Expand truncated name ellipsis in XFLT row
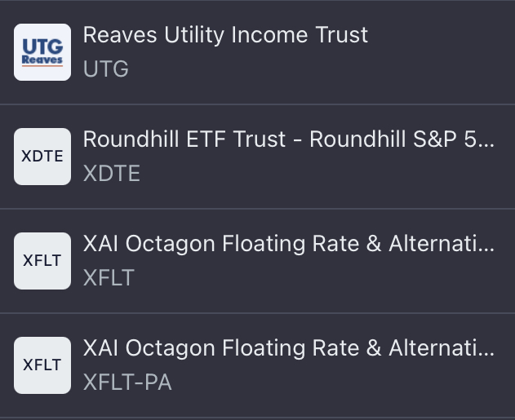Screen dimensions: 515x420 (x=486, y=249)
